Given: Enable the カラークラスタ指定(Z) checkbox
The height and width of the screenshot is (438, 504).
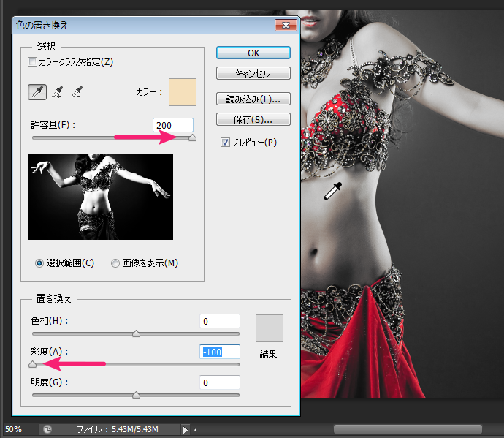Looking at the screenshot, I should click(31, 62).
